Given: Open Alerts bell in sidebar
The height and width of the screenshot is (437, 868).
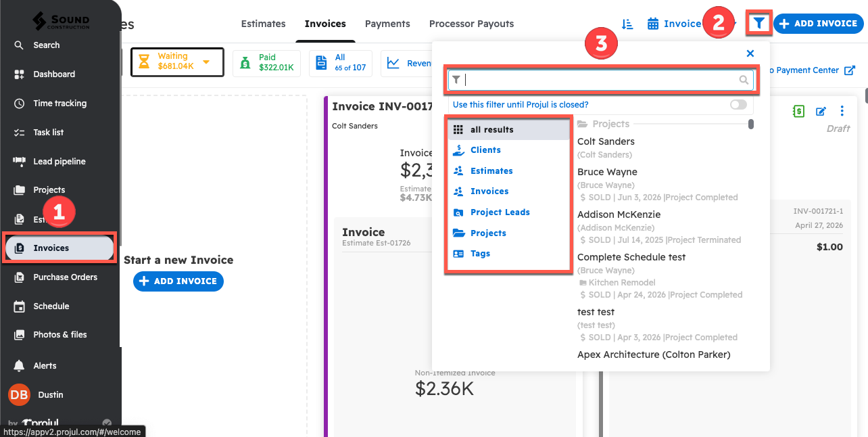Looking at the screenshot, I should [x=20, y=365].
